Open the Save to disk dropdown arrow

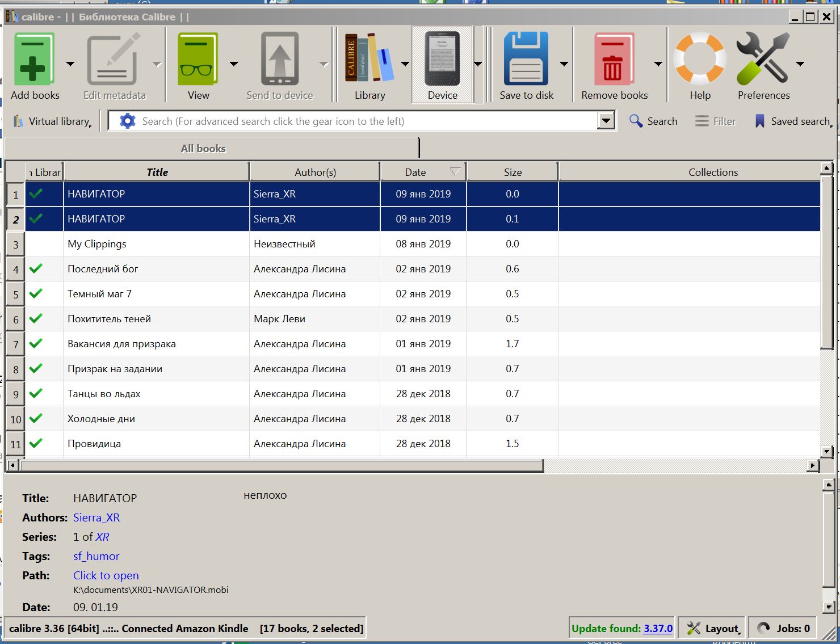point(564,64)
